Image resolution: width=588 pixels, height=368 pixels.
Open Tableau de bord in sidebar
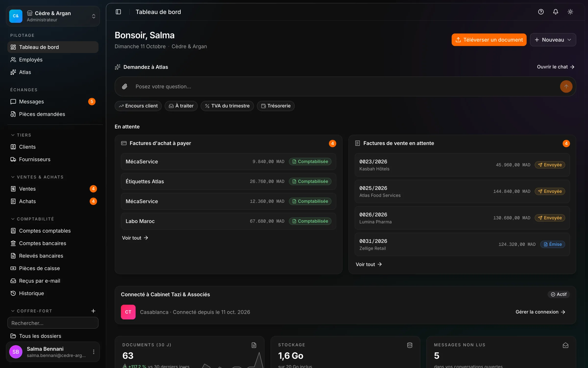pyautogui.click(x=53, y=47)
